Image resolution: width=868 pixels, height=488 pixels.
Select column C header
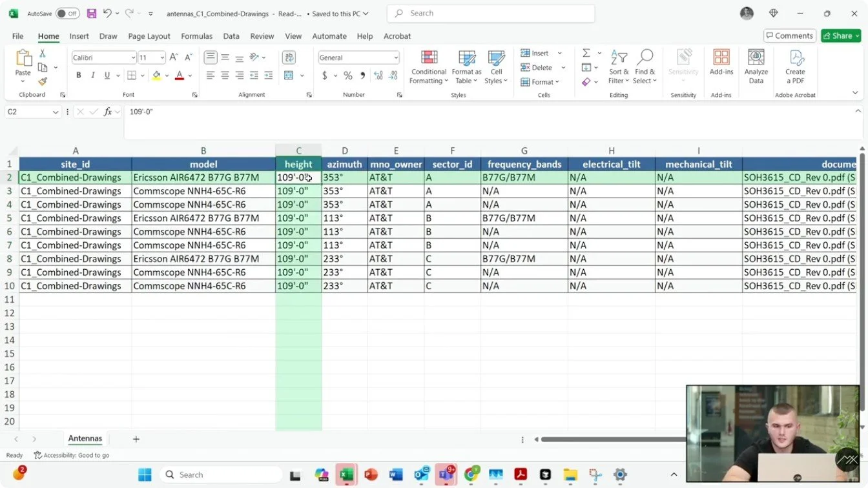coord(298,150)
